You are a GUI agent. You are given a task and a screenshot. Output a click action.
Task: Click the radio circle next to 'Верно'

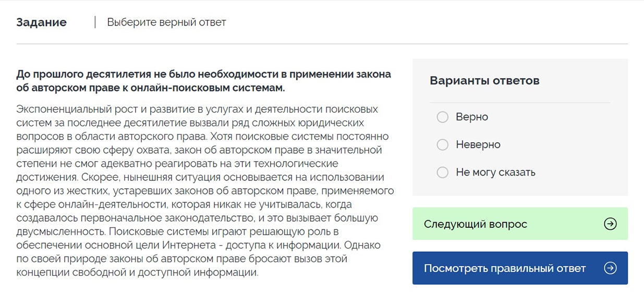pyautogui.click(x=443, y=117)
